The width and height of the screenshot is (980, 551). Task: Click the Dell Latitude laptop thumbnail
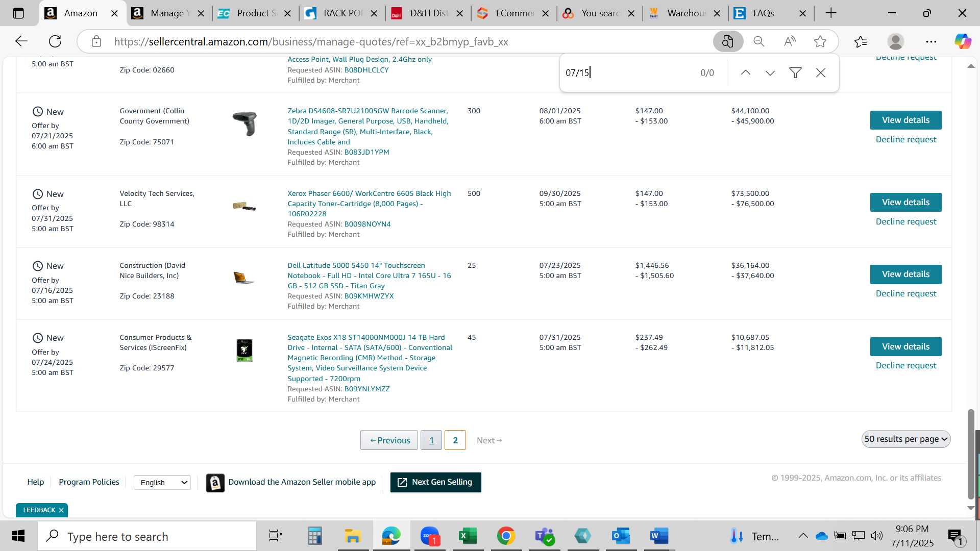243,278
